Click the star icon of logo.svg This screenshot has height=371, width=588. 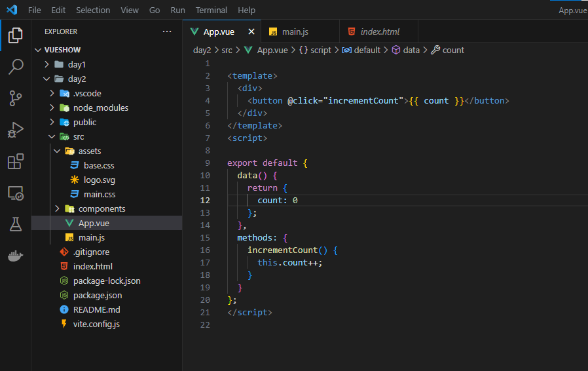75,180
